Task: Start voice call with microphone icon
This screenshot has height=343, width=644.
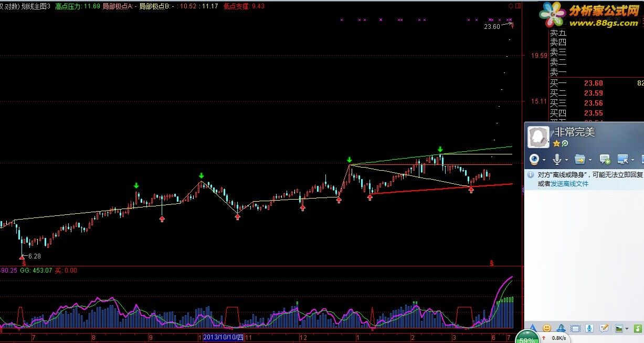Action: 557,159
